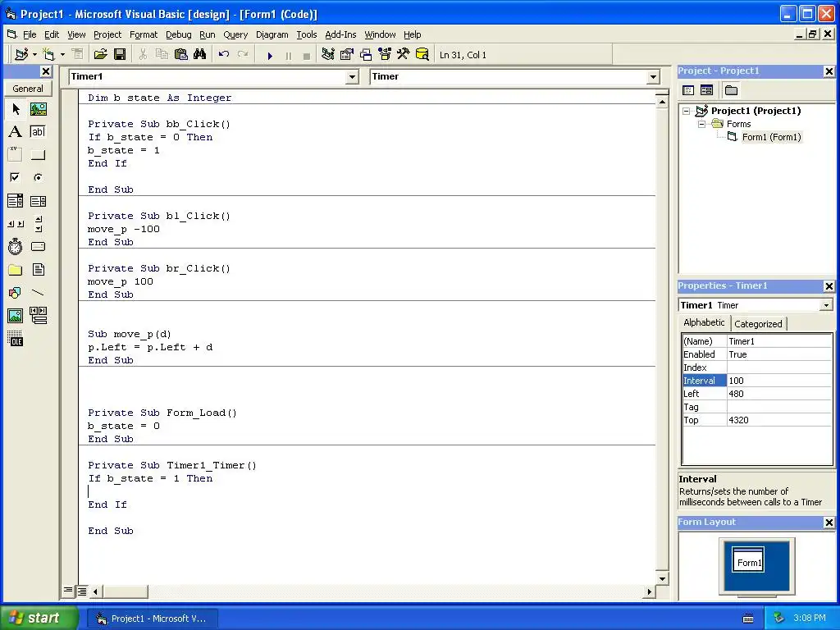
Task: Click General tab in toolbox
Action: [28, 89]
